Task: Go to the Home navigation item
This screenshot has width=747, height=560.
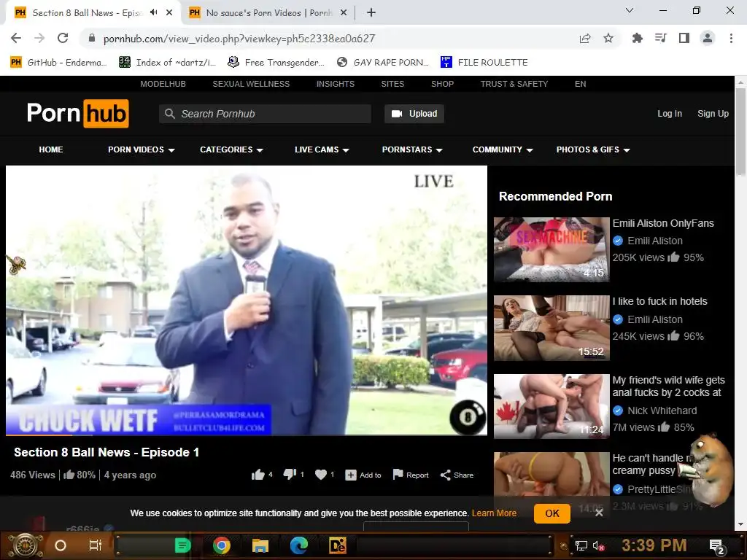Action: (x=51, y=149)
